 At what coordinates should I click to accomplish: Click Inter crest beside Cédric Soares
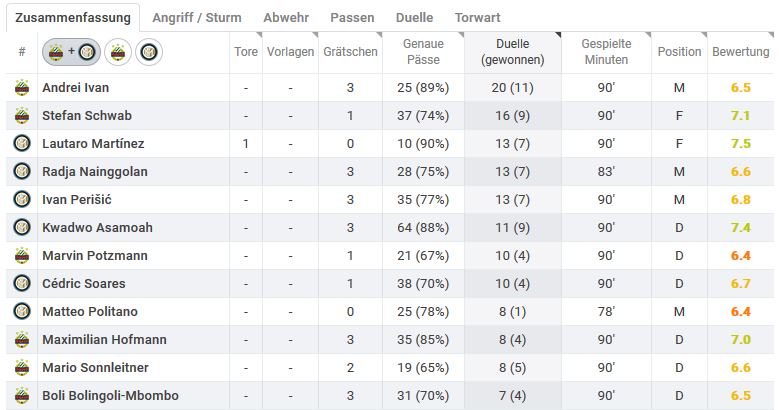point(22,283)
